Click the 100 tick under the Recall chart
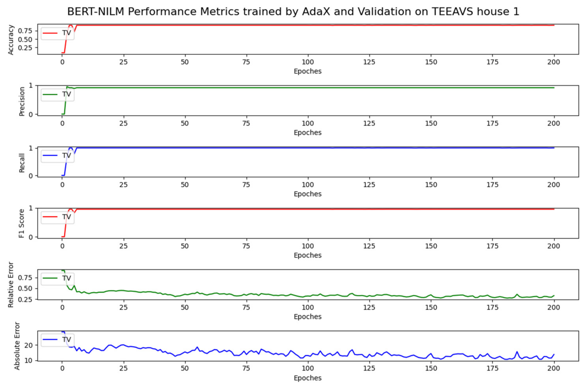Image resolution: width=588 pixels, height=387 pixels. click(308, 185)
